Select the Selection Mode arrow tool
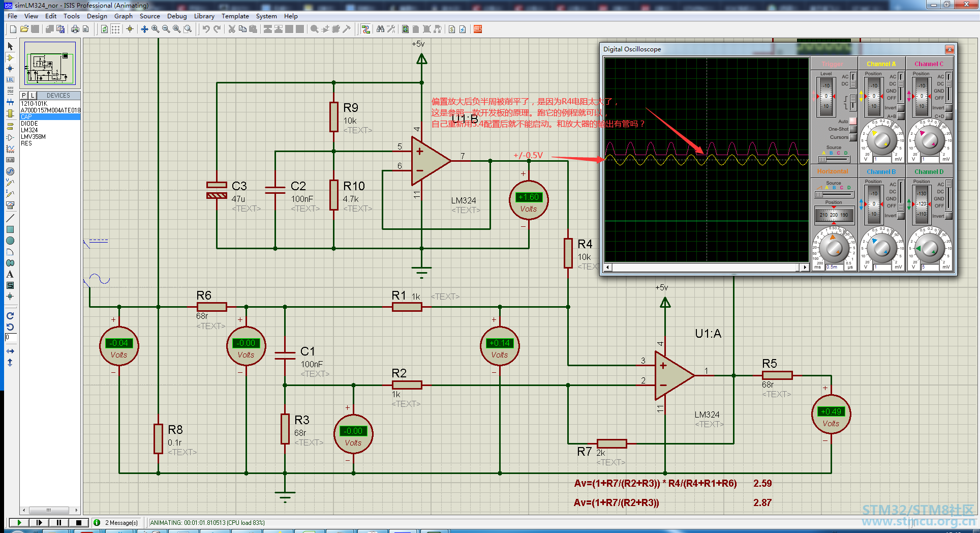Viewport: 980px width, 533px height. 10,46
